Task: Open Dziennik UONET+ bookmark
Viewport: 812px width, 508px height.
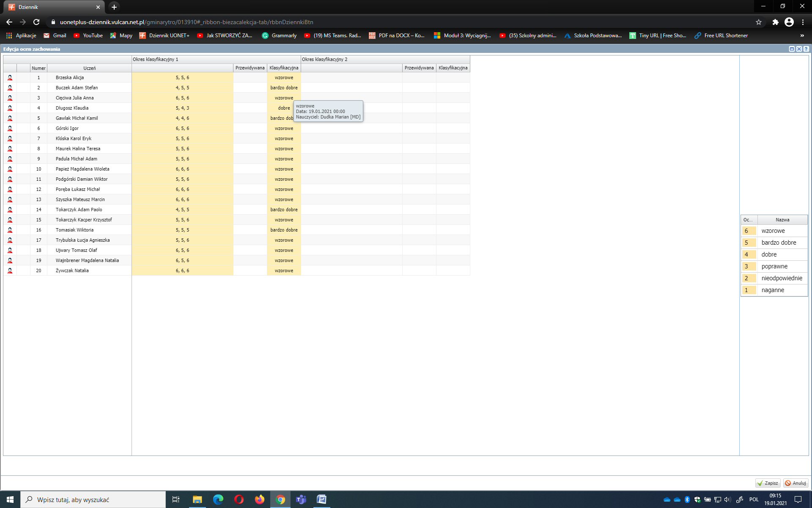Action: point(165,36)
